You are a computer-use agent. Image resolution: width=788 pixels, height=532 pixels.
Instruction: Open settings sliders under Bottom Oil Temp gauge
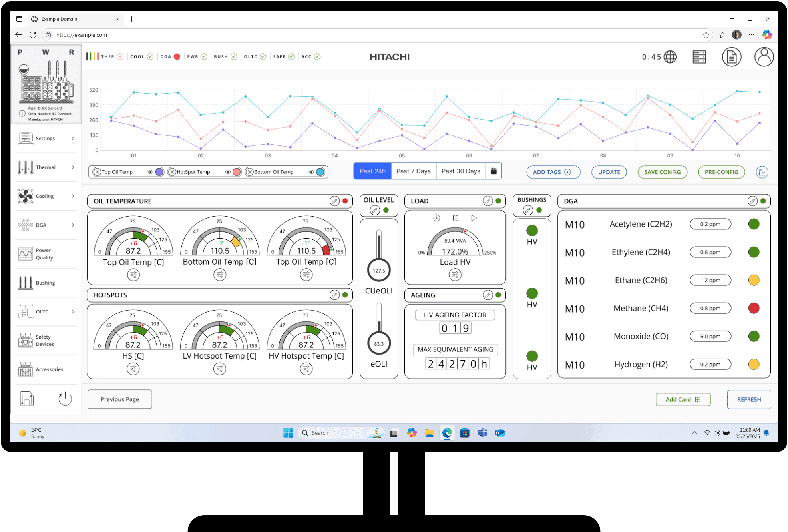220,275
